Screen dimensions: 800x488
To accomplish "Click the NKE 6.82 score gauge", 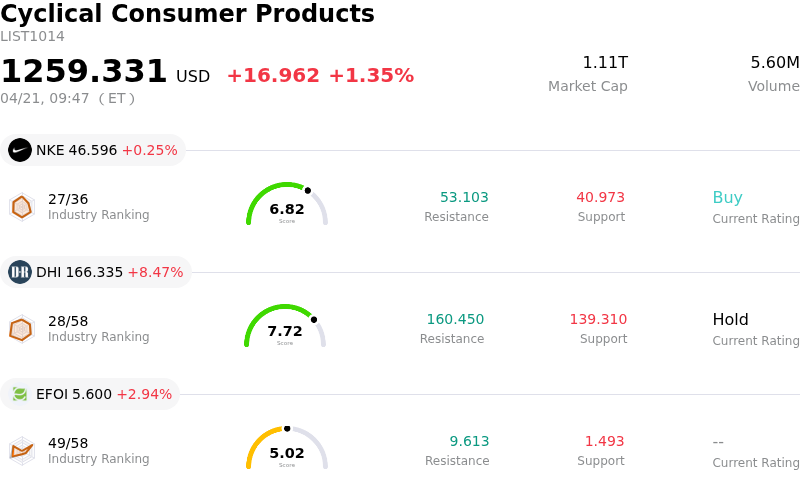I will click(287, 205).
